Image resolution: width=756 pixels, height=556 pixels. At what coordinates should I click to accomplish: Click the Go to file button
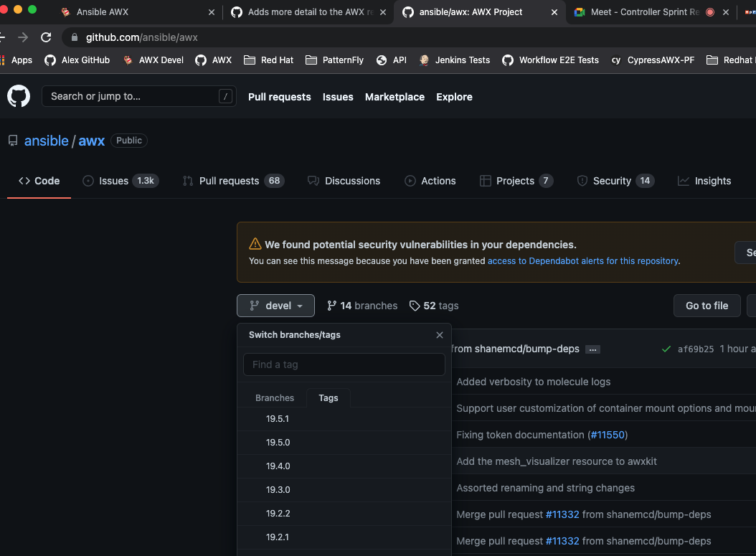(x=707, y=306)
